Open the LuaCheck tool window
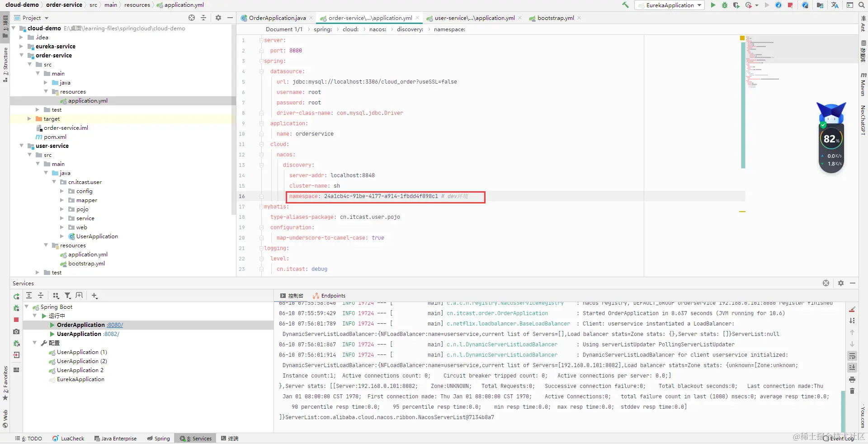 [x=68, y=438]
